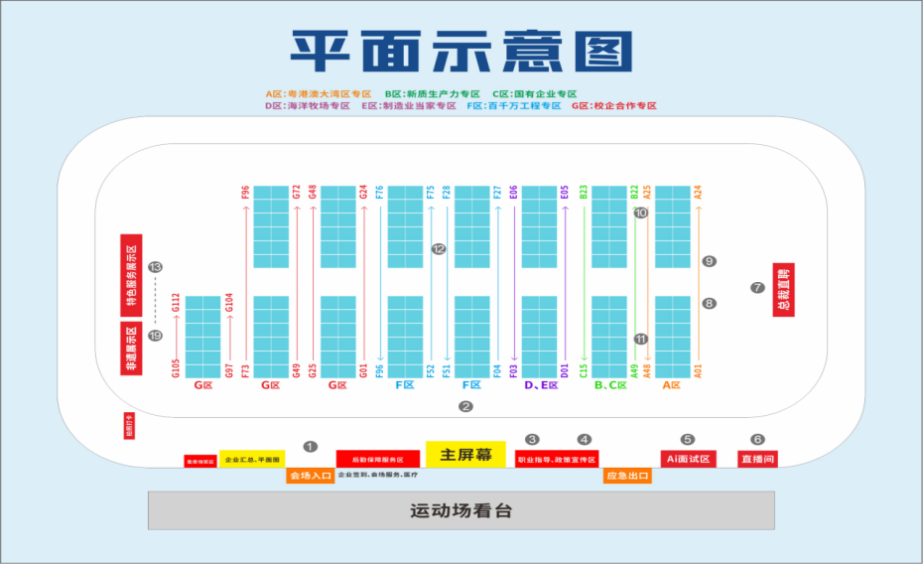
Task: Click the 平面示意图 title
Action: coord(462,52)
